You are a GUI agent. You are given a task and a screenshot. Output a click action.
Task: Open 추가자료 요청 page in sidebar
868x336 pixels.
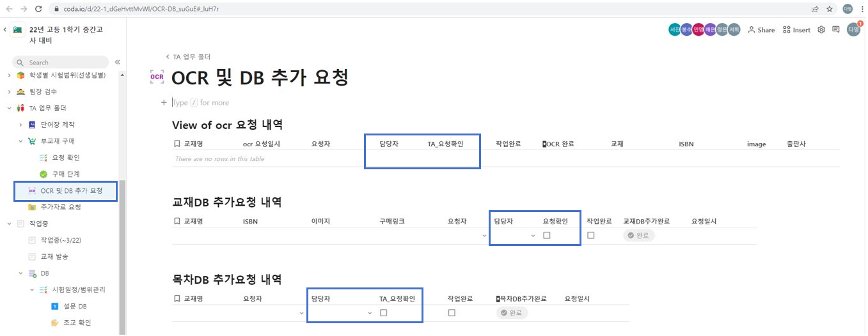61,207
